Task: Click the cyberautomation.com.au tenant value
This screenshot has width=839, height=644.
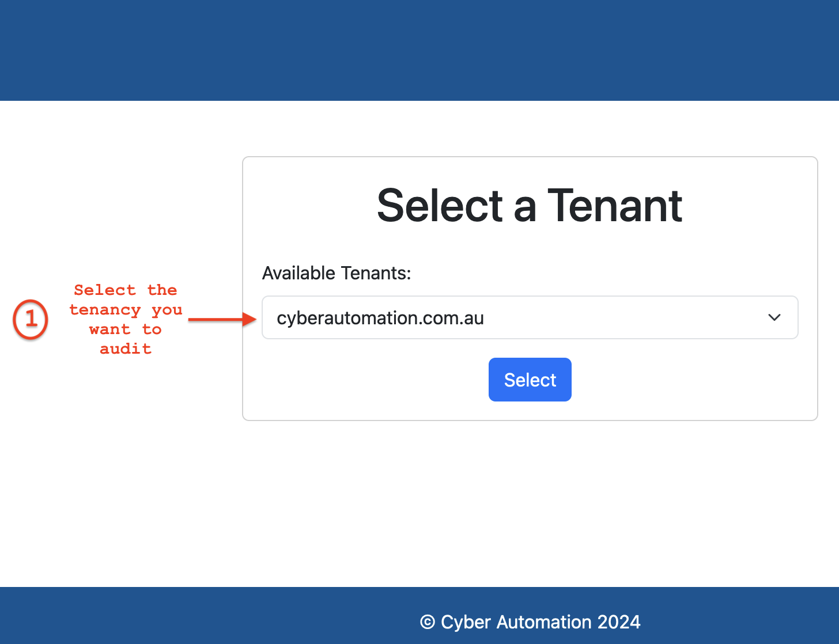Action: coord(380,318)
